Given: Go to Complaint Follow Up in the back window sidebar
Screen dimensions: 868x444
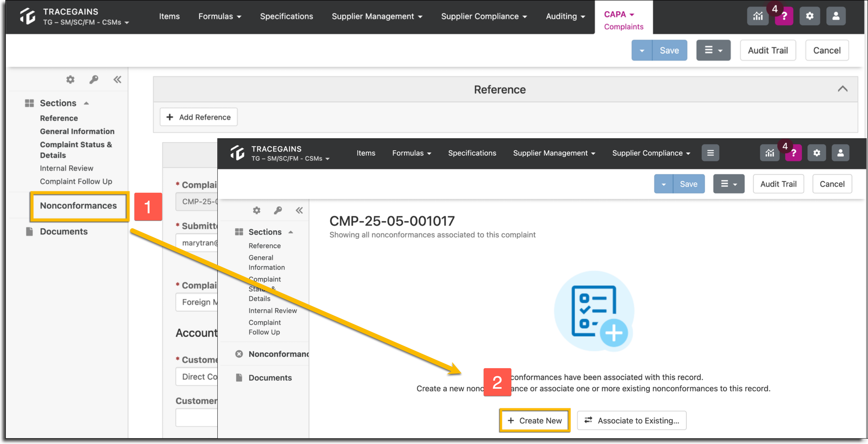Looking at the screenshot, I should (x=76, y=181).
